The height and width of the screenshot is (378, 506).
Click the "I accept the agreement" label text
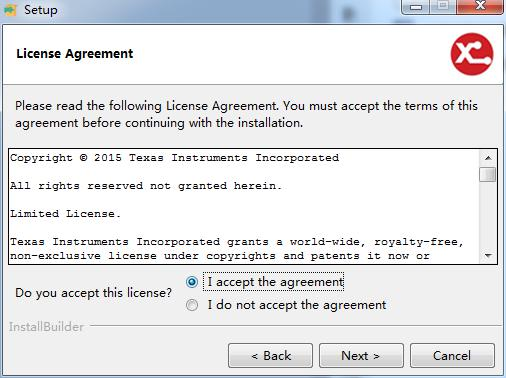pyautogui.click(x=275, y=282)
